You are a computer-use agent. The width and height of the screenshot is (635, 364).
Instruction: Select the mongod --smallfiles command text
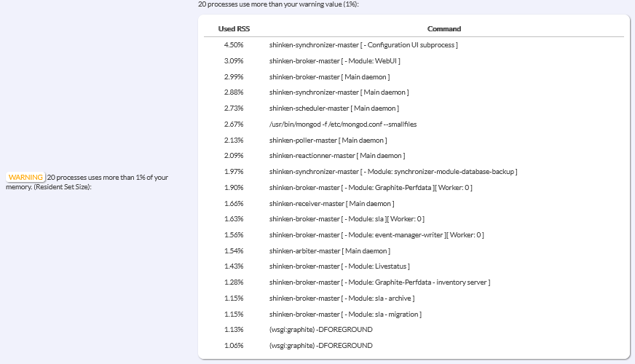tap(342, 124)
